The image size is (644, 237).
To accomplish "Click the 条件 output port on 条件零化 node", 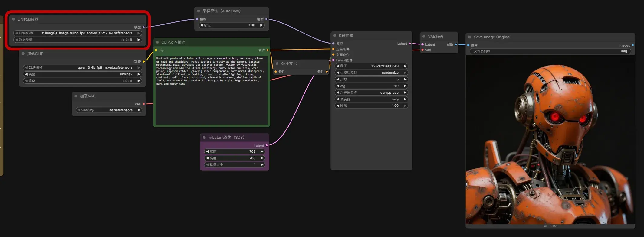I will pos(327,72).
